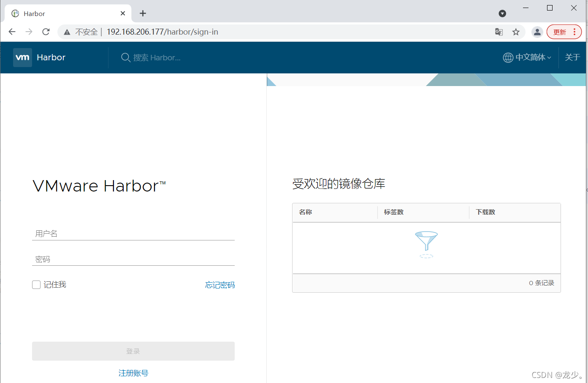Viewport: 588px width, 383px height.
Task: Go back with the browser back arrow
Action: [x=12, y=32]
